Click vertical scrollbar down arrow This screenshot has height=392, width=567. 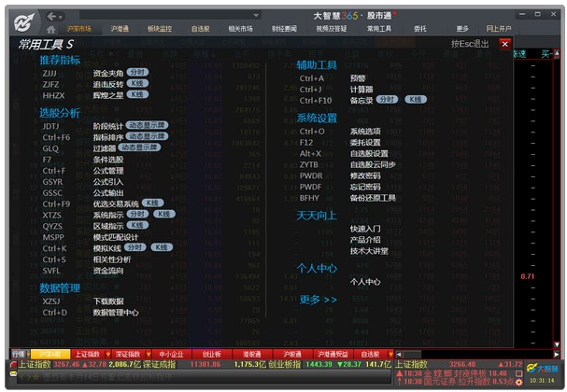click(x=557, y=344)
